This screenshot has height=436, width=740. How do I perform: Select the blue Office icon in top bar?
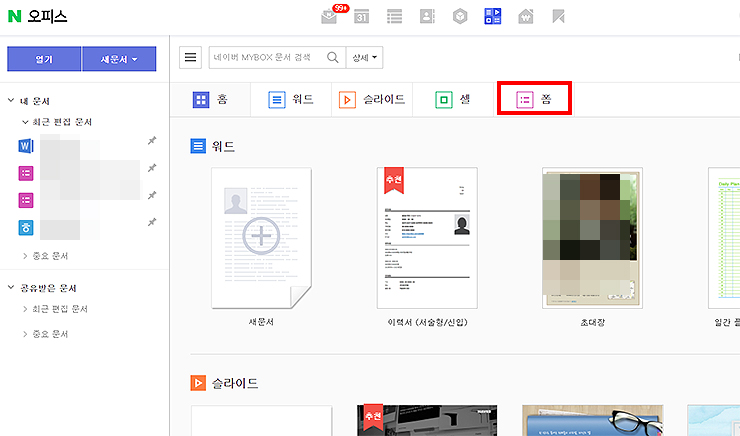493,17
